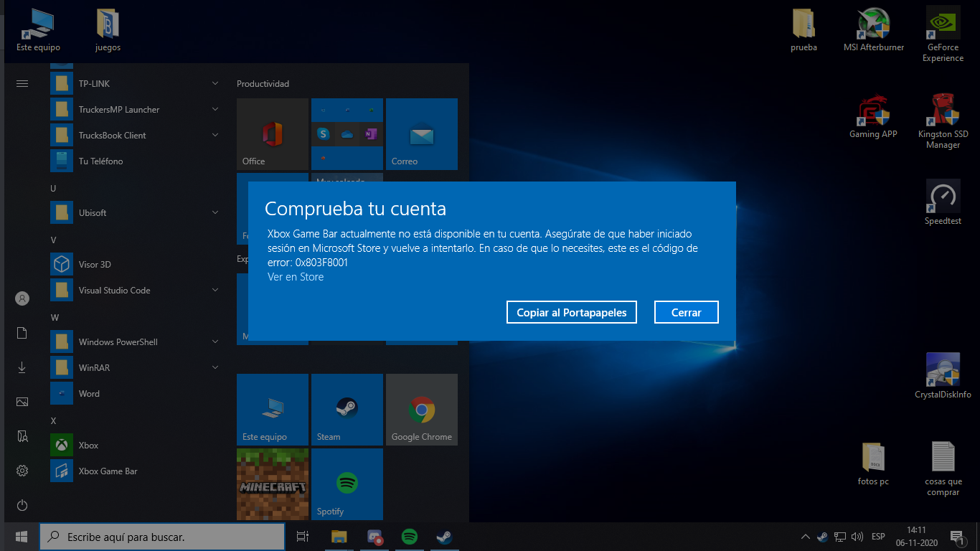Expand Visual Studio Code folder
The image size is (980, 551).
(x=136, y=290)
